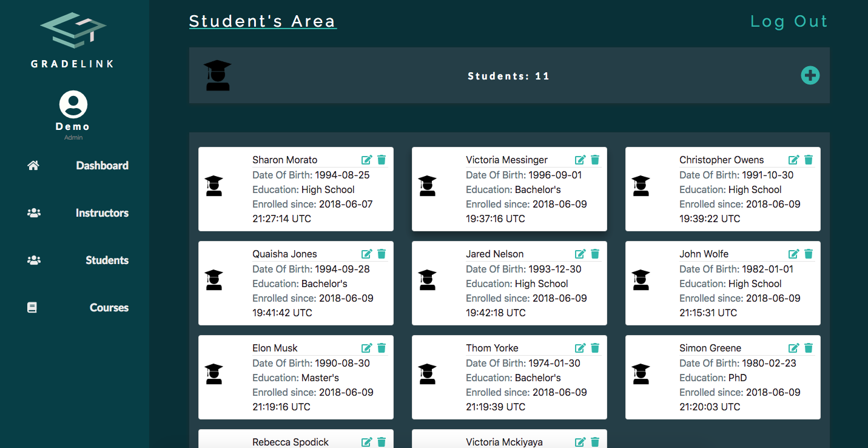Screen dimensions: 868x448
Task: Edit Jared Nelson's record
Action: pyautogui.click(x=580, y=254)
